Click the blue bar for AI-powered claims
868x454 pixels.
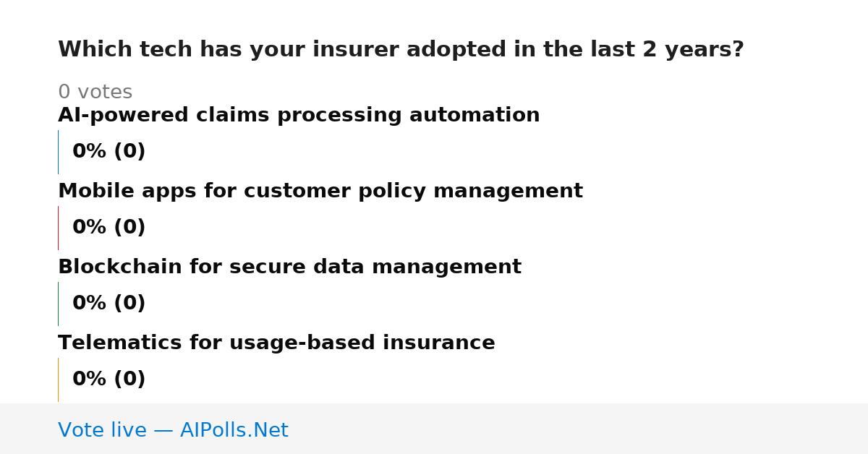58,152
